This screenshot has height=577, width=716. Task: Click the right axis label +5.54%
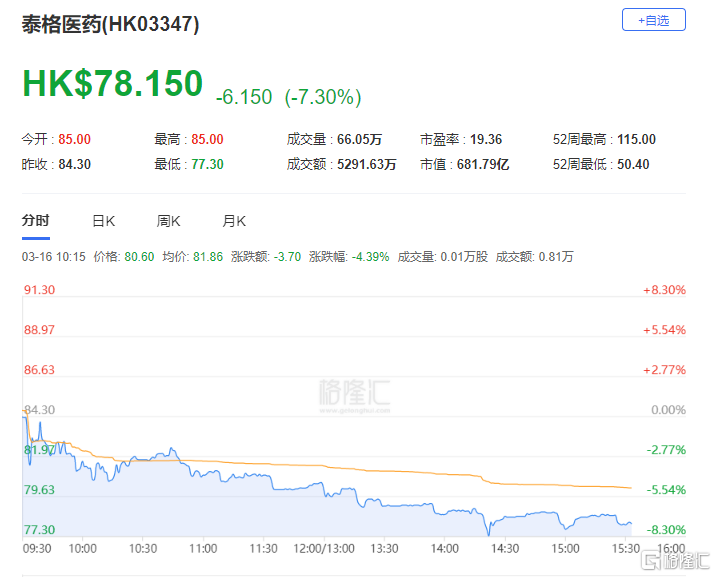point(664,330)
